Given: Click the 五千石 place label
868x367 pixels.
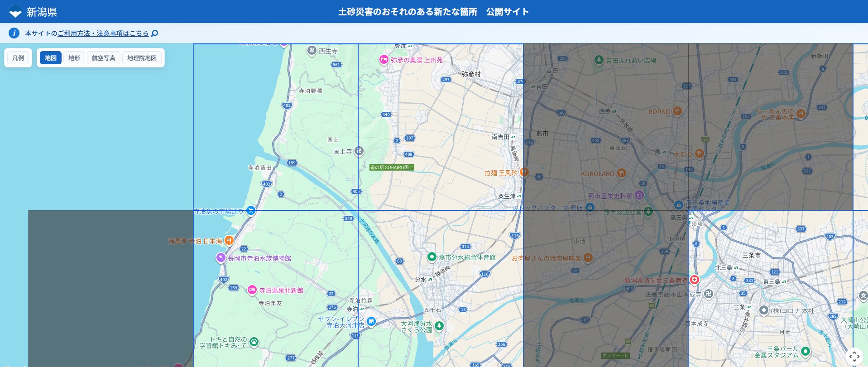Looking at the screenshot, I should pos(432,310).
